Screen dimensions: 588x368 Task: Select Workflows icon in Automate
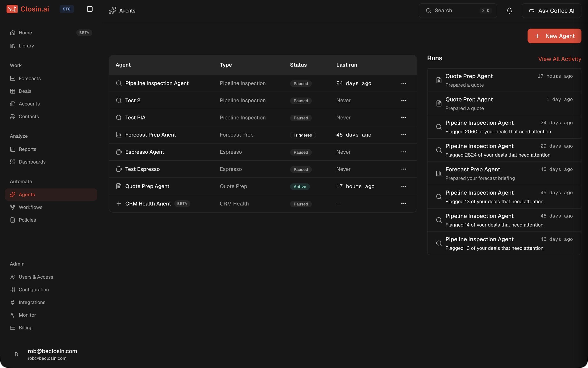point(12,207)
